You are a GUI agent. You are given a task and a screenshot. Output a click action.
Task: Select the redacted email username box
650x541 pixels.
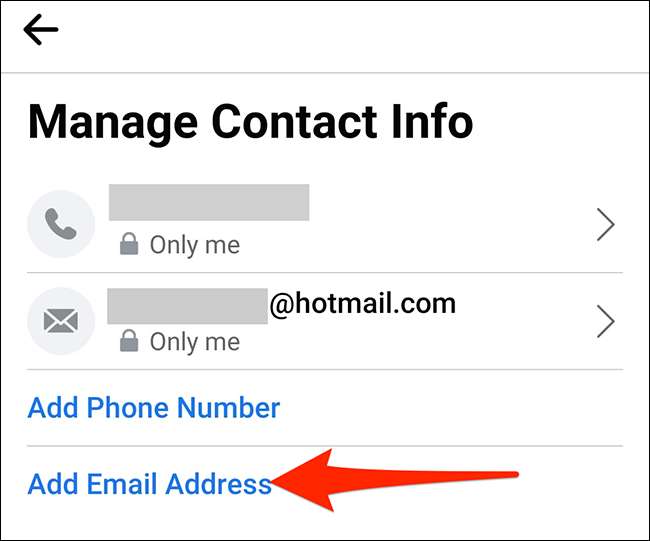click(x=187, y=306)
